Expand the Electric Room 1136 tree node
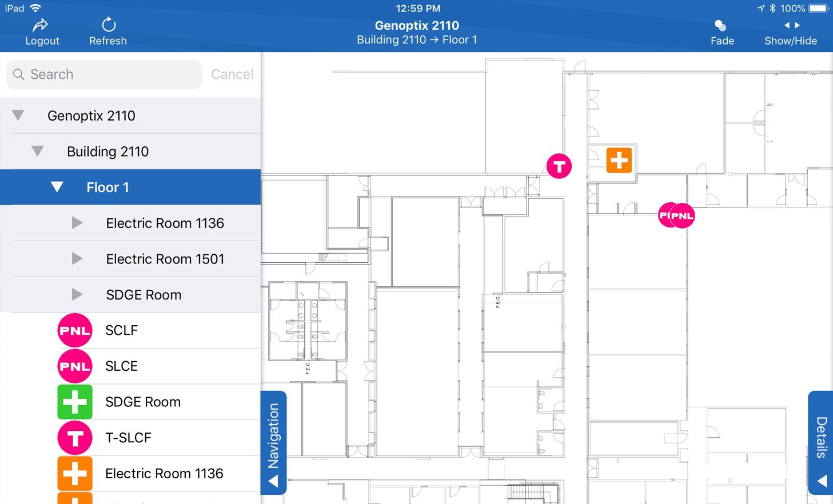833x504 pixels. 77,223
